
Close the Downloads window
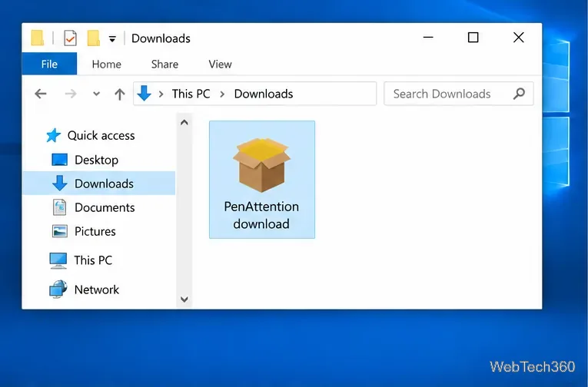click(x=519, y=38)
